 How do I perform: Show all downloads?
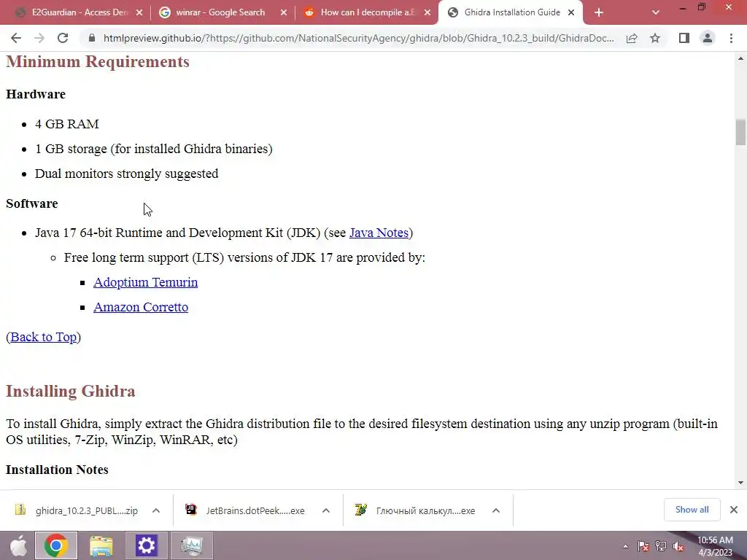692,510
